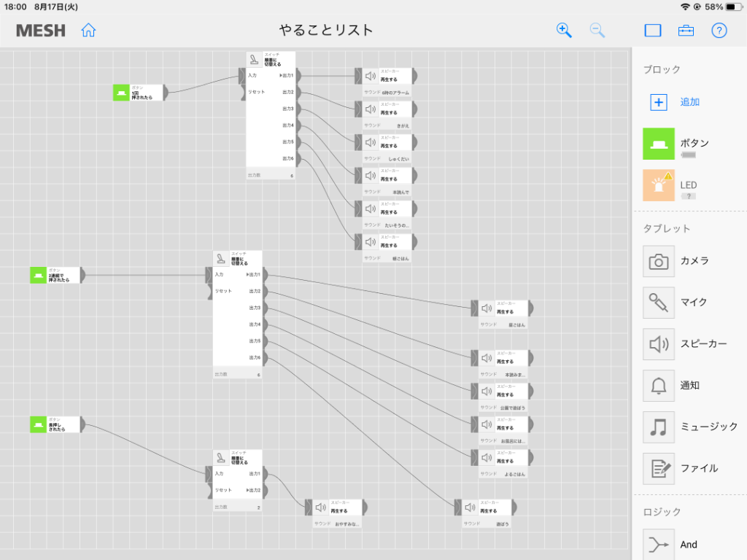The height and width of the screenshot is (560, 747).
Task: Go to the MESH home screen
Action: tap(88, 31)
